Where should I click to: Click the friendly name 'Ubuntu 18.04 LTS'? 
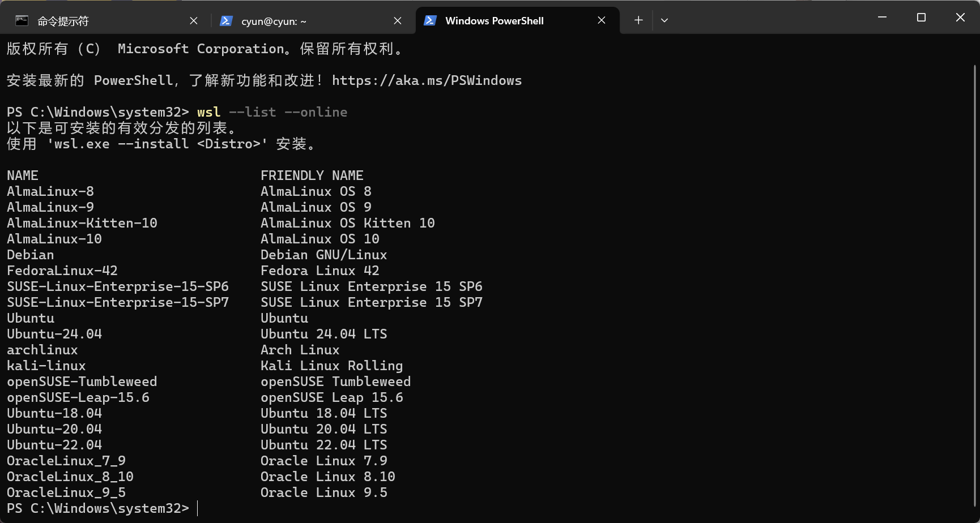[324, 413]
